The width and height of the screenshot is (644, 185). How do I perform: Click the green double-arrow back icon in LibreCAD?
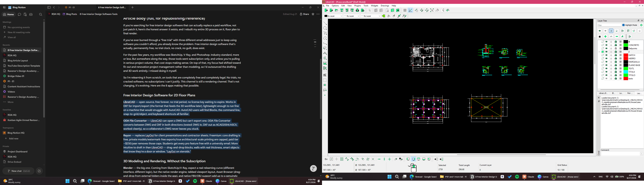pyautogui.click(x=384, y=16)
